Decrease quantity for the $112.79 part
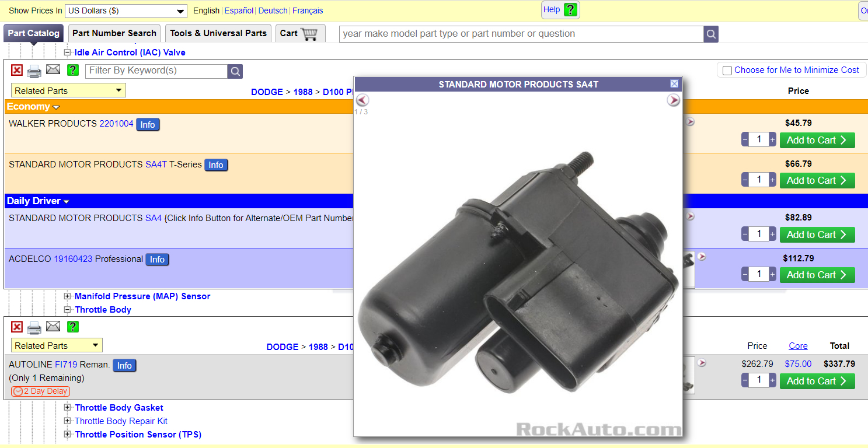 (x=745, y=275)
